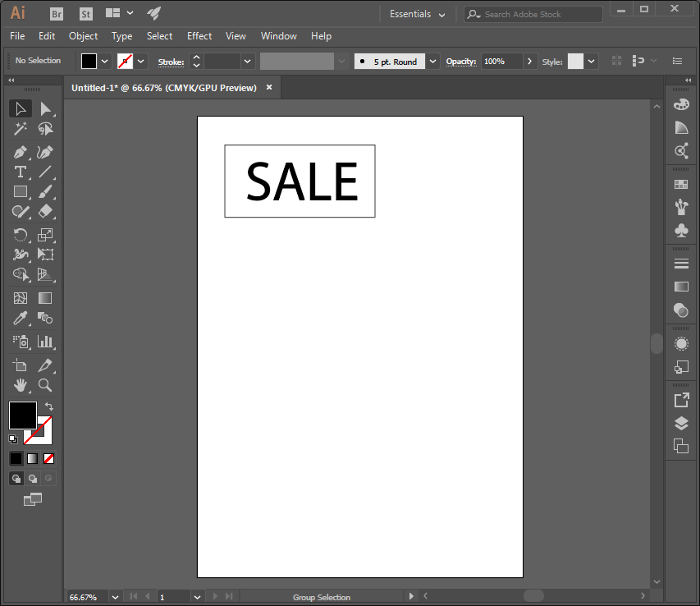Screen dimensions: 700x606
Task: Open brush definition 5 pt. Round dropdown
Action: point(432,62)
